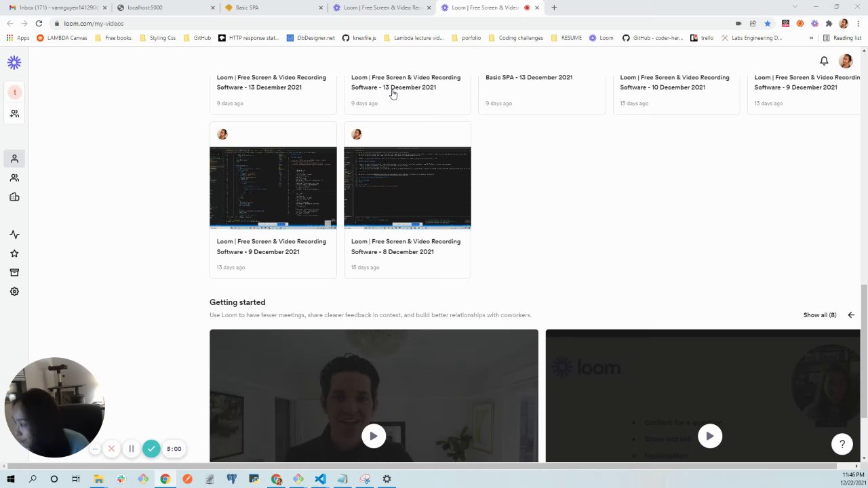Open the workspace building icon in the sidebar

pos(14,197)
